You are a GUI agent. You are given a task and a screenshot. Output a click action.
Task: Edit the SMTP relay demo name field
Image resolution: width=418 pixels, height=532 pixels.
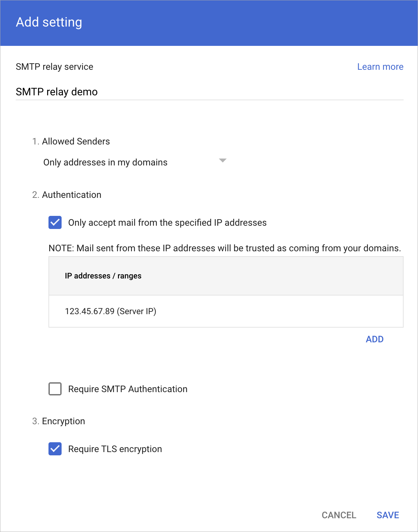pyautogui.click(x=56, y=92)
